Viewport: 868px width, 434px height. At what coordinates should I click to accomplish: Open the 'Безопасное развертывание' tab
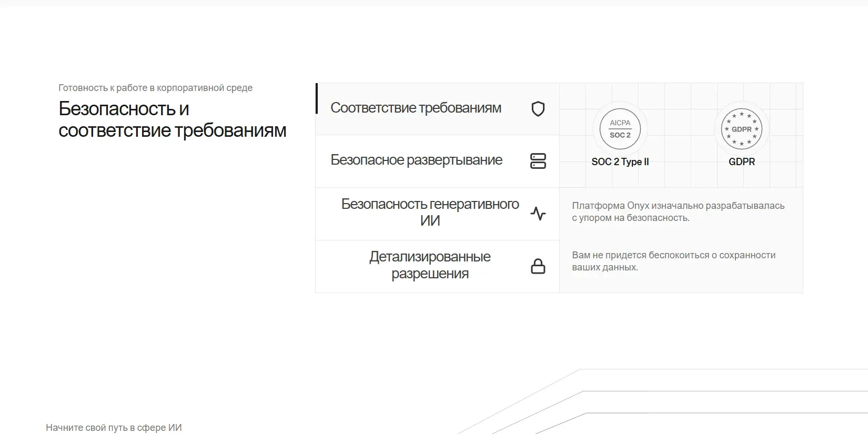437,161
